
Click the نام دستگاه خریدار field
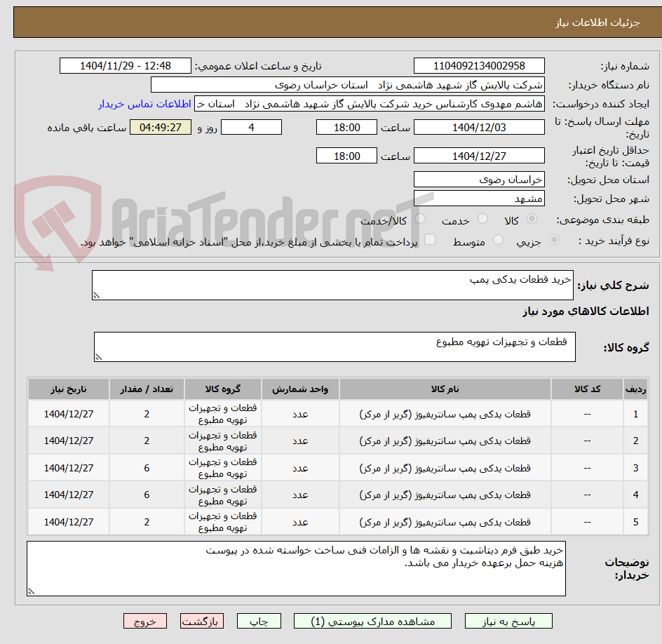click(347, 85)
